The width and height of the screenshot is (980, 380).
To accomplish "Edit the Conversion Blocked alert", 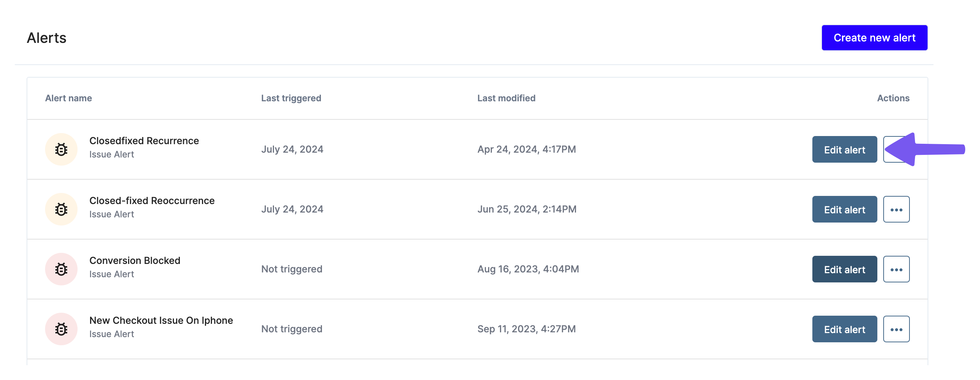I will pos(844,269).
